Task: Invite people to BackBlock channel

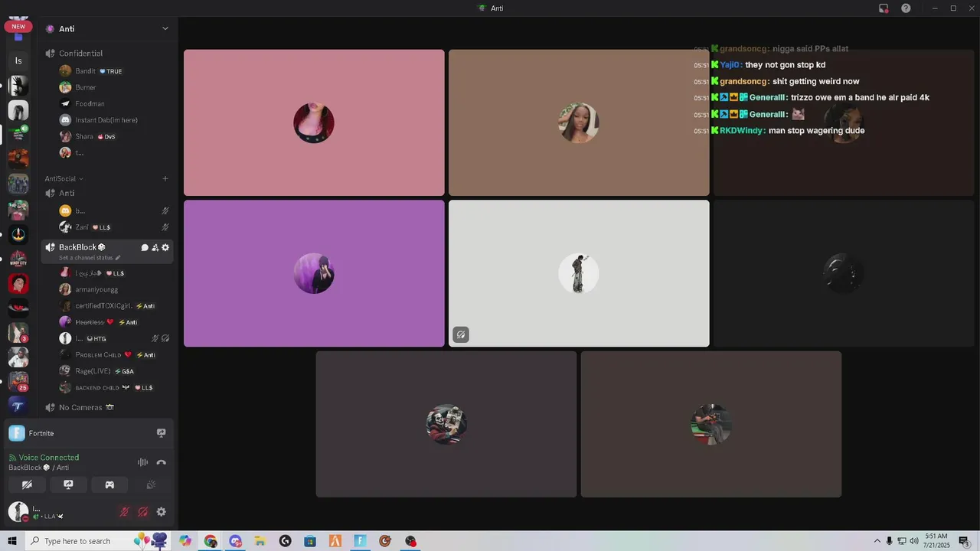Action: 155,247
